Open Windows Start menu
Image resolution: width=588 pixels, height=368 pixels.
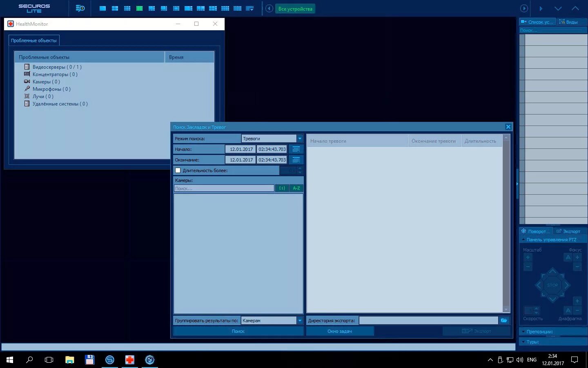click(10, 360)
